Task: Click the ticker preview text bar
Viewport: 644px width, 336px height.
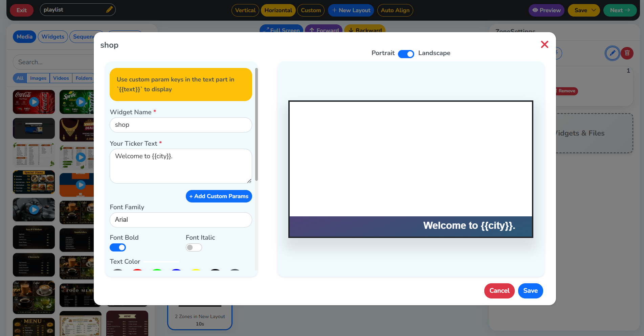Action: tap(411, 226)
